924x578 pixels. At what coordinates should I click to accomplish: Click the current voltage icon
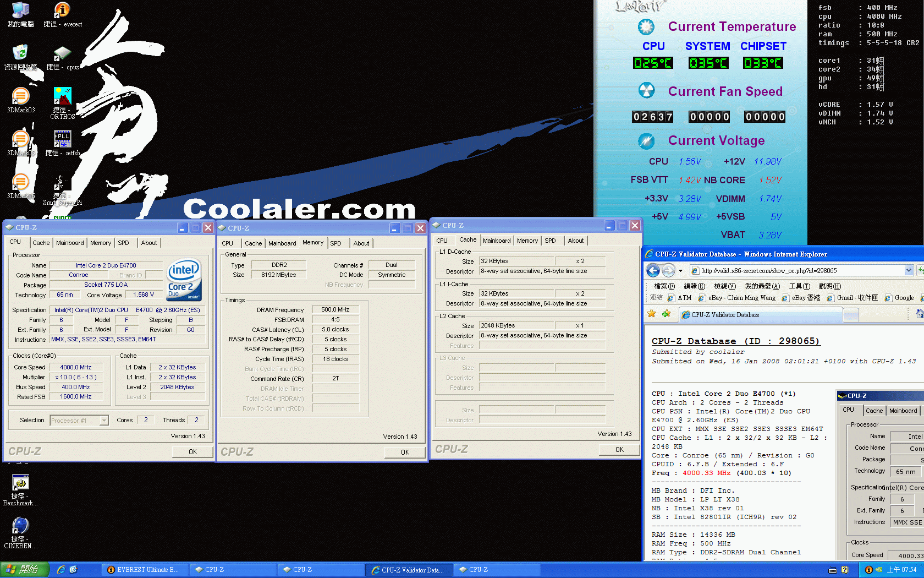pyautogui.click(x=646, y=140)
